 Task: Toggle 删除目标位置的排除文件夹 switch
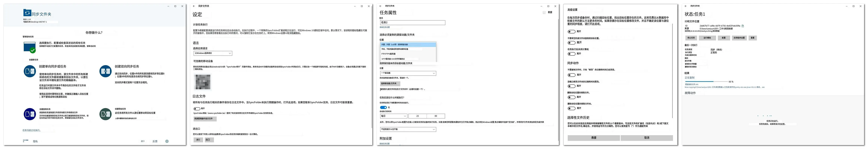[x=572, y=109]
